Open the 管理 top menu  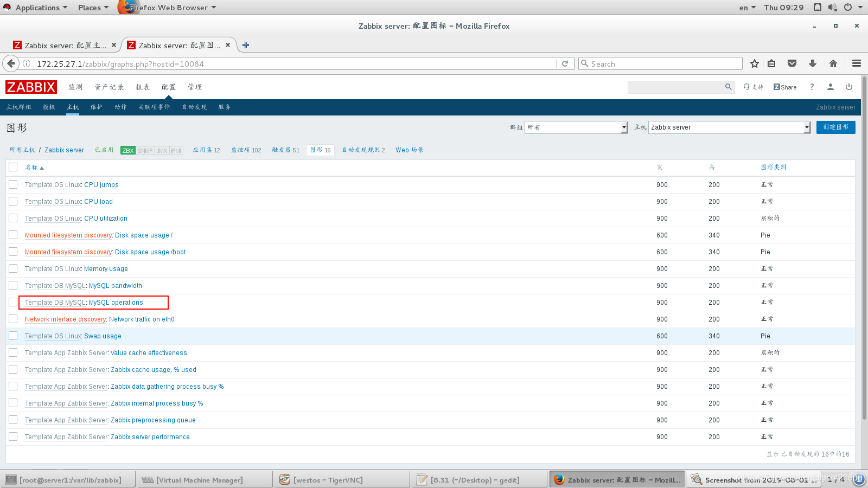pos(195,87)
